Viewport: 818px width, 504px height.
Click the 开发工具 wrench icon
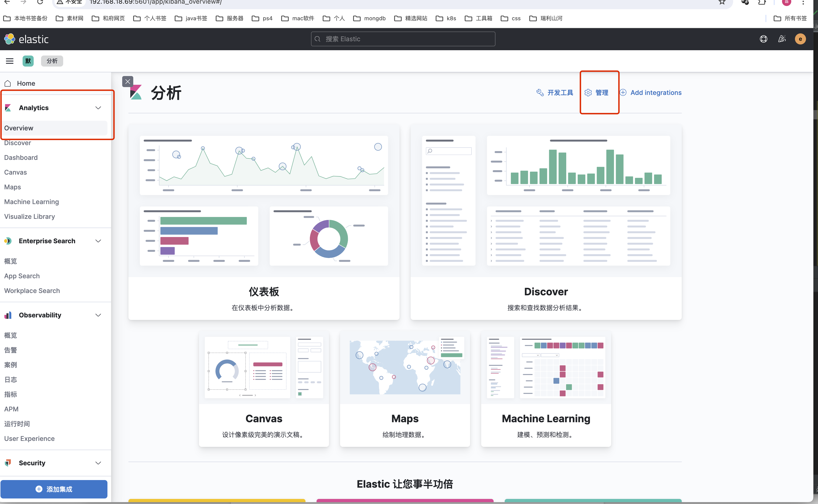[540, 93]
